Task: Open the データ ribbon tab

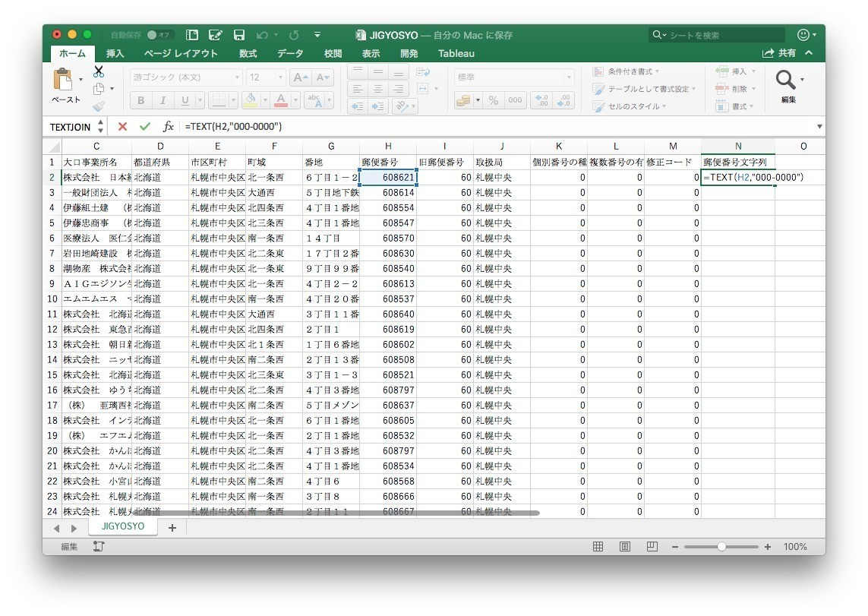Action: click(290, 53)
